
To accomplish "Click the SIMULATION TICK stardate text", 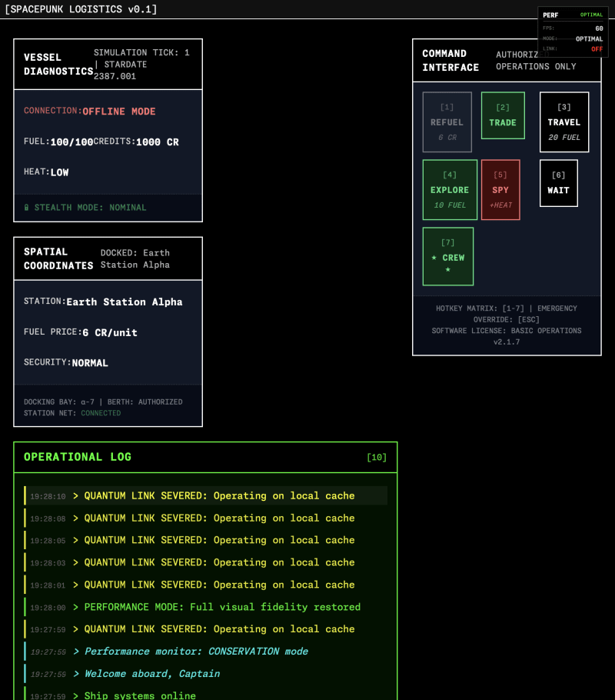I will (x=142, y=65).
